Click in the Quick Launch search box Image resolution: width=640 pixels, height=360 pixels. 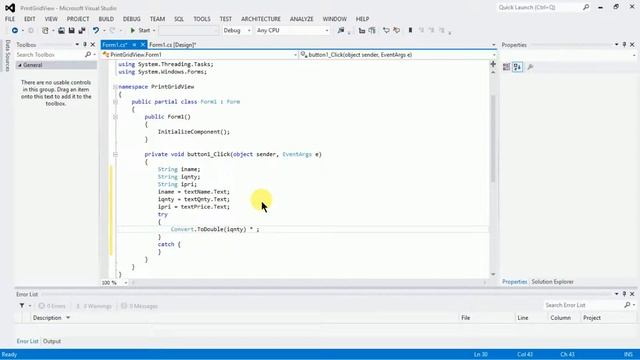coord(539,7)
